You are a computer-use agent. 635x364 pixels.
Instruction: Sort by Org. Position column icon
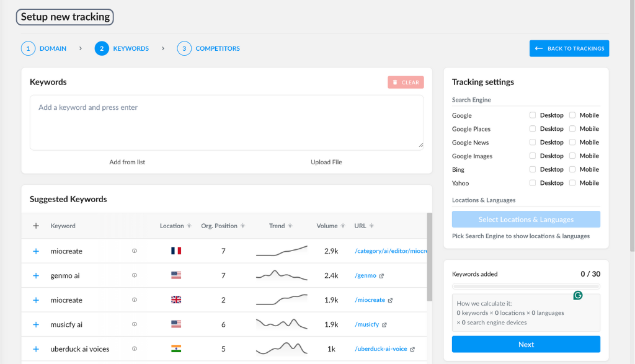tap(242, 226)
